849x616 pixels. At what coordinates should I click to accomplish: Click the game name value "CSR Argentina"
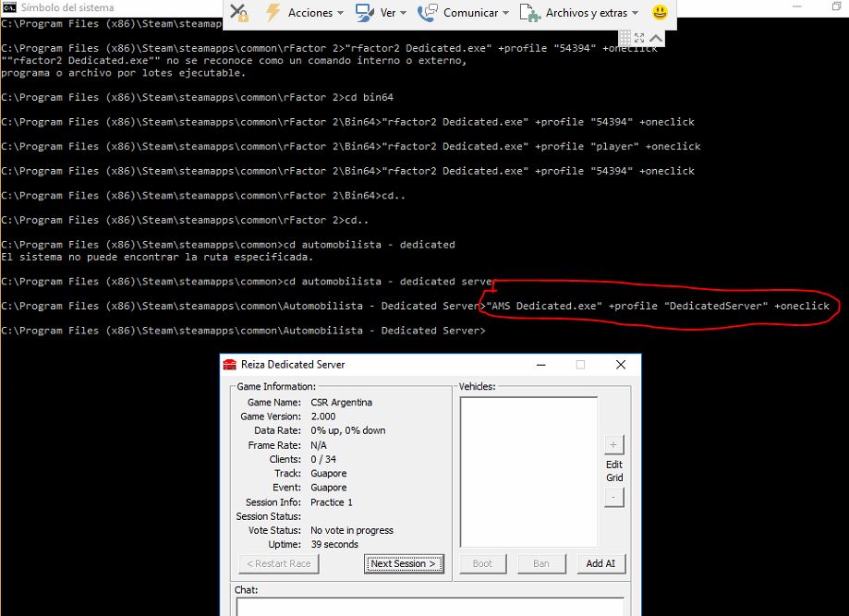coord(341,402)
